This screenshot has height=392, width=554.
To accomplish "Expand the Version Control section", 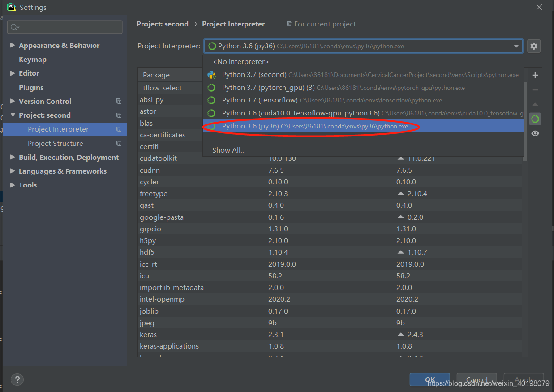I will pyautogui.click(x=13, y=101).
